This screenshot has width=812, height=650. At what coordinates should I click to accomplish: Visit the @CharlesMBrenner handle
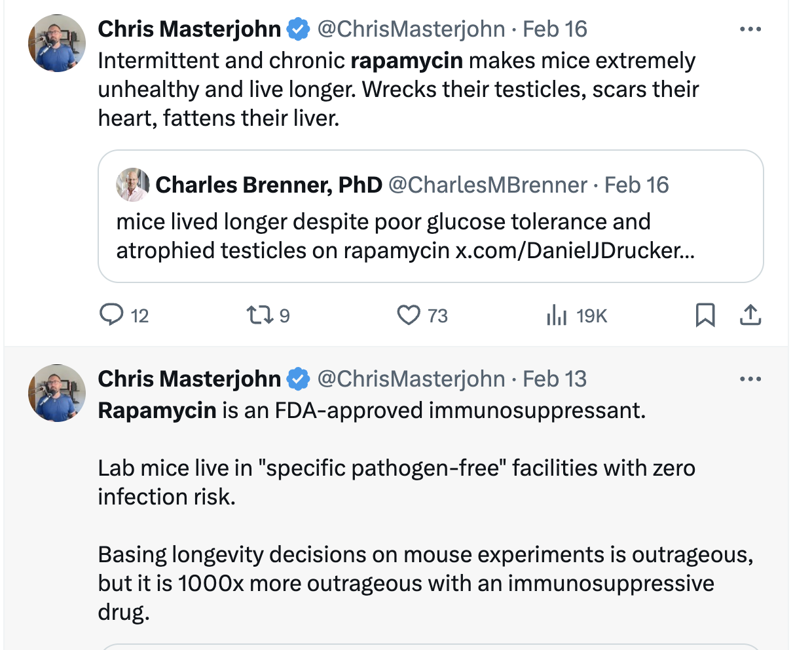488,185
